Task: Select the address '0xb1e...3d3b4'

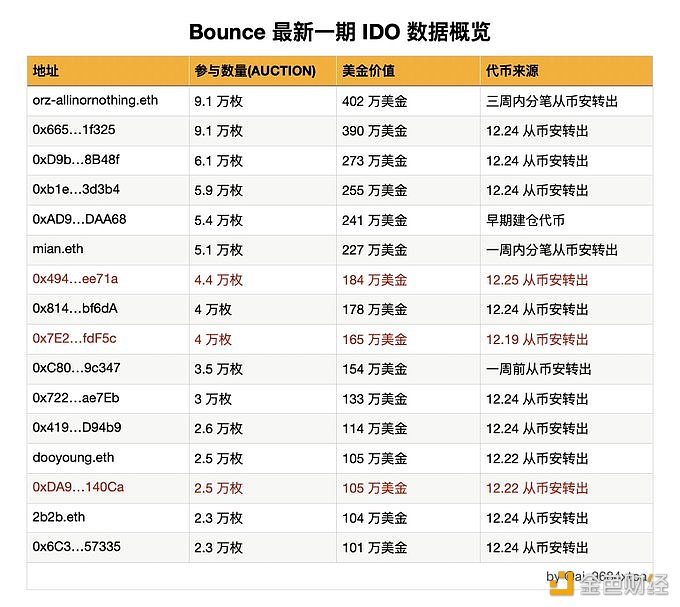Action: [x=76, y=189]
